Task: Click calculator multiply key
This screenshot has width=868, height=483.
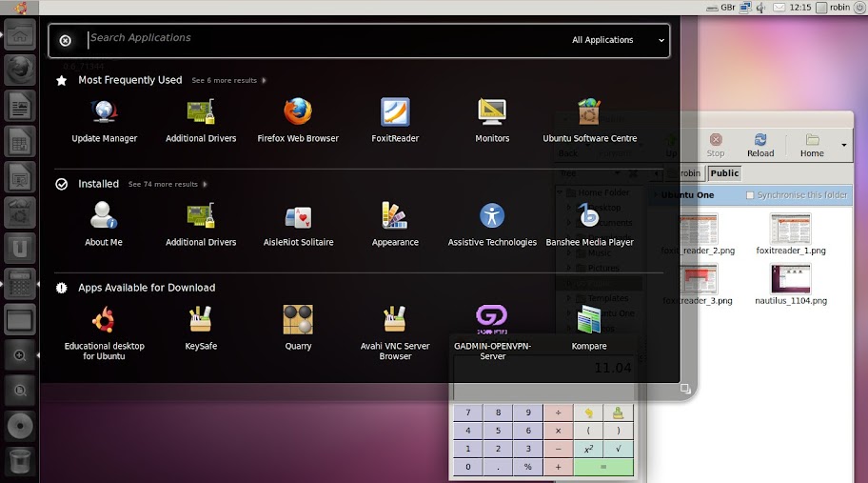Action: pos(558,431)
